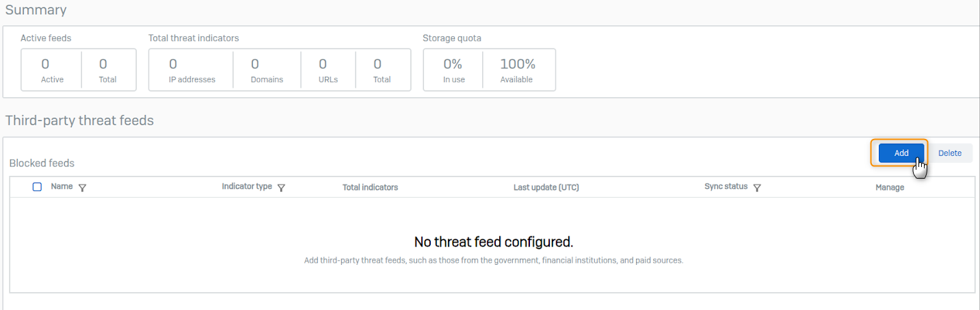Click the No threat feed configured message
The image size is (980, 310).
coord(493,242)
